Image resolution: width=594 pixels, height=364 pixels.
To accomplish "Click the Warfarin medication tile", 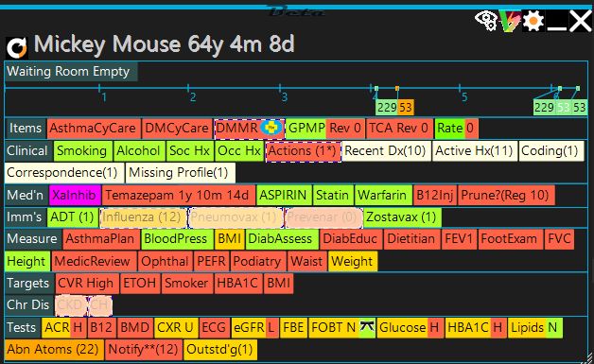I will tap(383, 195).
